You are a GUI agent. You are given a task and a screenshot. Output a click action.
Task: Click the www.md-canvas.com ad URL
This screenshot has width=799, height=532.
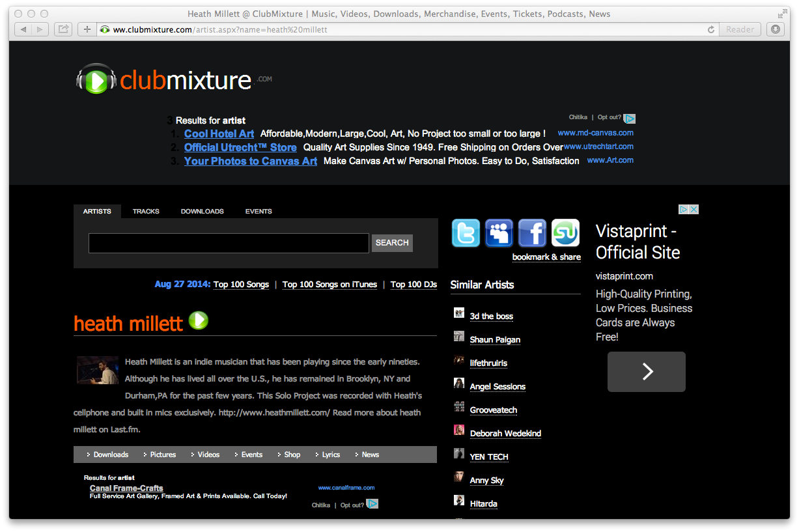point(596,133)
